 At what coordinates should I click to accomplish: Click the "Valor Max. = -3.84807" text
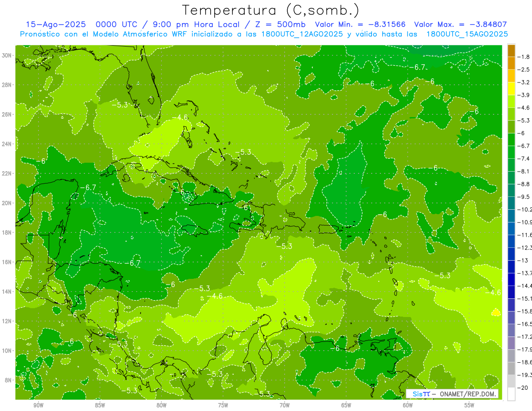click(460, 24)
